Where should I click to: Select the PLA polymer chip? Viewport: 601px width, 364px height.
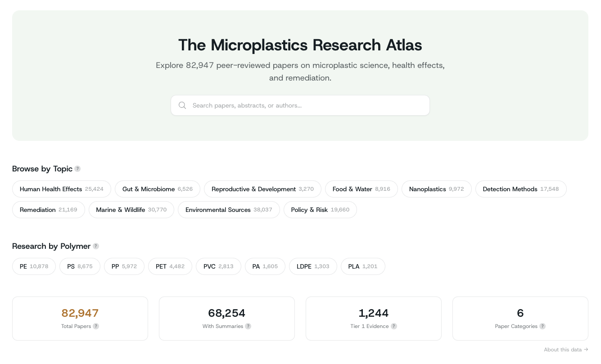(x=362, y=266)
